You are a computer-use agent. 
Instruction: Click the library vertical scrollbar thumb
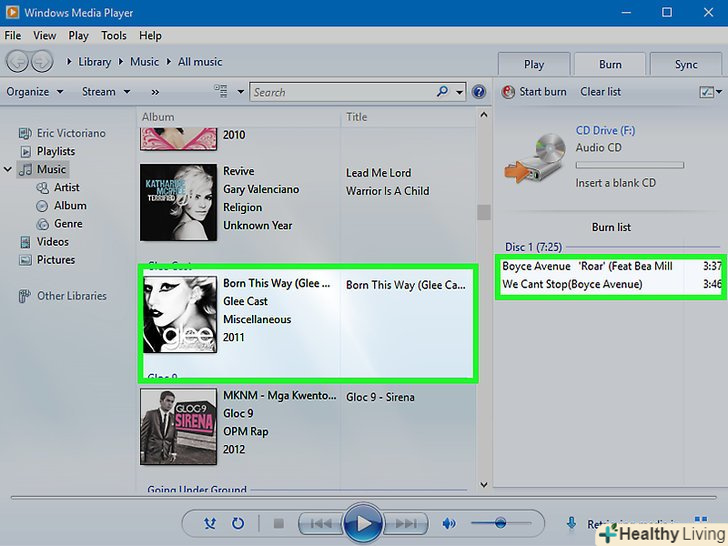(484, 212)
